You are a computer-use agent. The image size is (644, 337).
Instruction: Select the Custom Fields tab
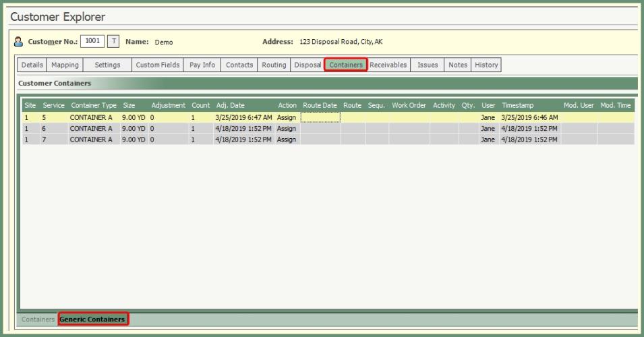point(157,65)
